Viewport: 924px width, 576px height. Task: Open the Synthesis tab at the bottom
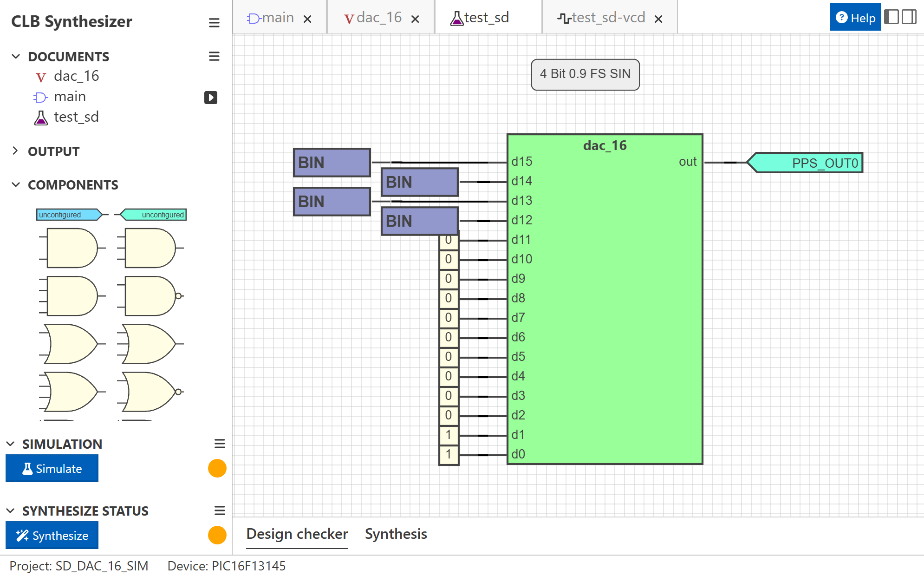(x=396, y=534)
